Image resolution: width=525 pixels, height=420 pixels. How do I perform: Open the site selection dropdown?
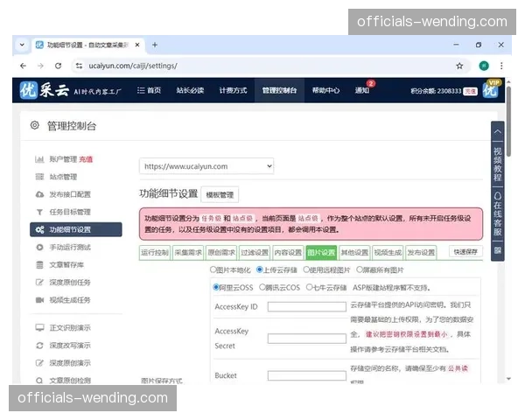206,166
